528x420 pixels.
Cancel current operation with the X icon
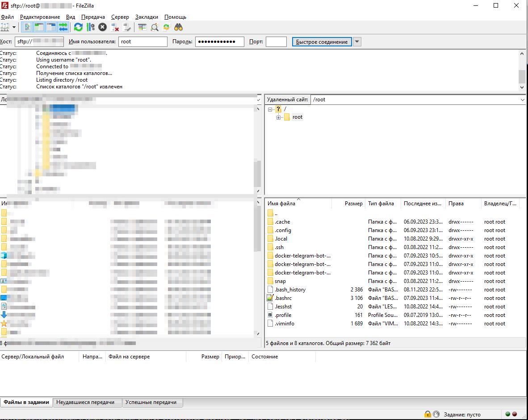click(102, 27)
